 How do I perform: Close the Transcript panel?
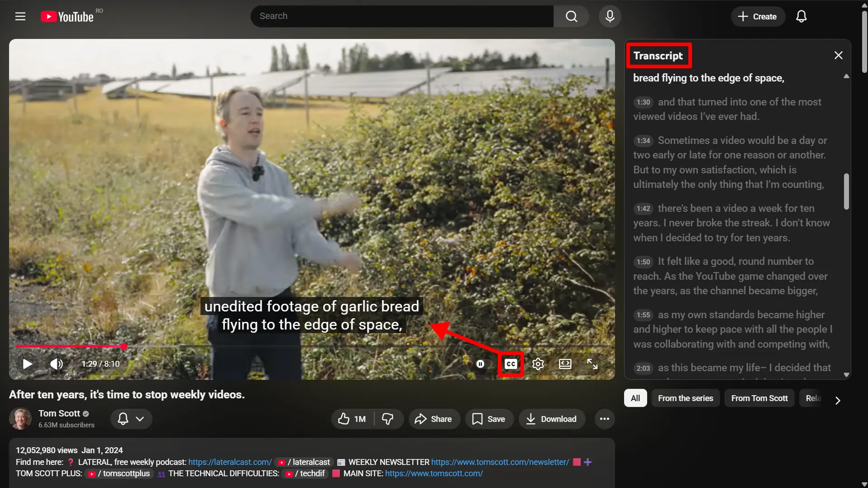pyautogui.click(x=838, y=55)
